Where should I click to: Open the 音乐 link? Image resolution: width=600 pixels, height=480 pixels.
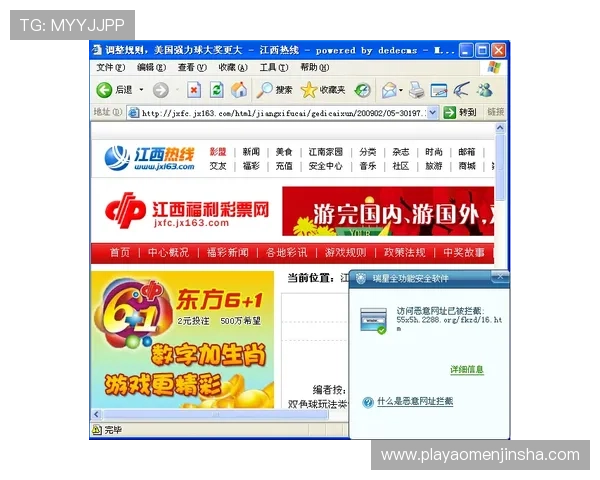coord(368,166)
